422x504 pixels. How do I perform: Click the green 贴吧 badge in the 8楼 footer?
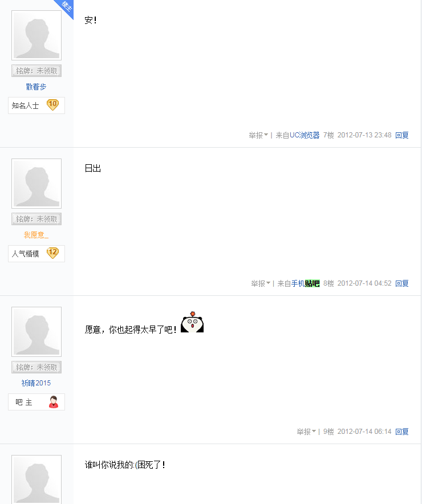click(312, 283)
